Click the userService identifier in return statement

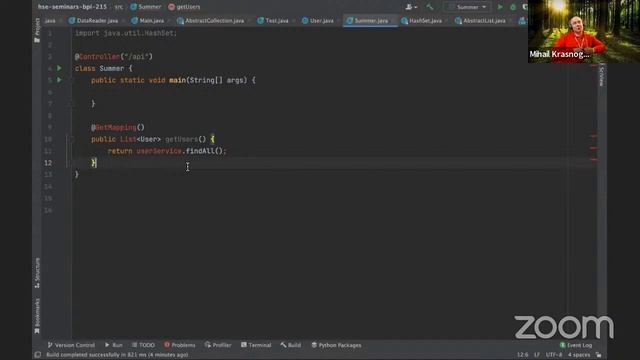tap(159, 151)
